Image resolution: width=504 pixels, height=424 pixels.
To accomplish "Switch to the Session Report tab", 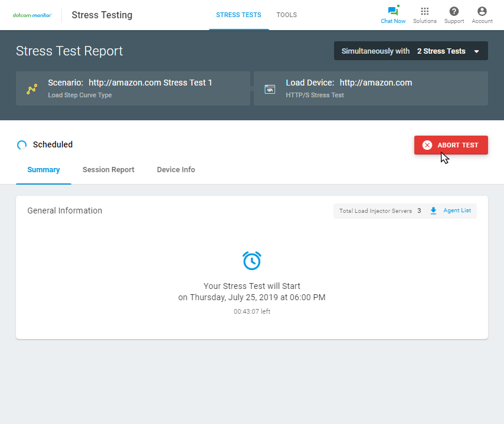I will 109,170.
